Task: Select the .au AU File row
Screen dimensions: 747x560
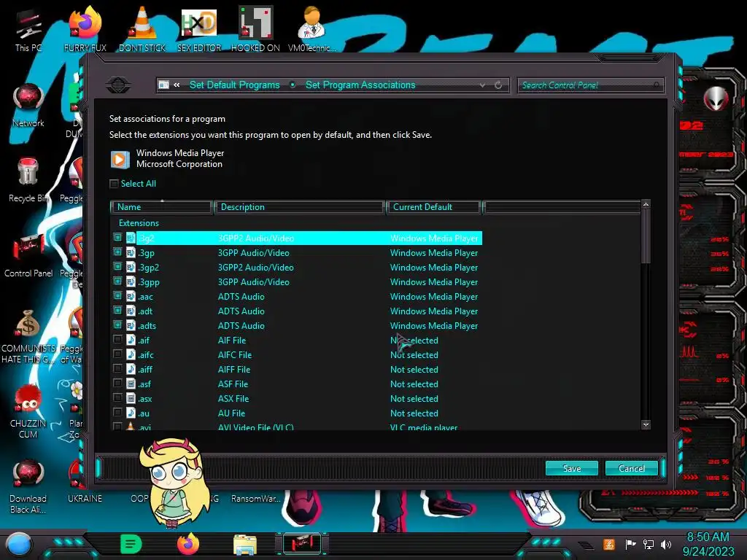Action: coord(296,413)
